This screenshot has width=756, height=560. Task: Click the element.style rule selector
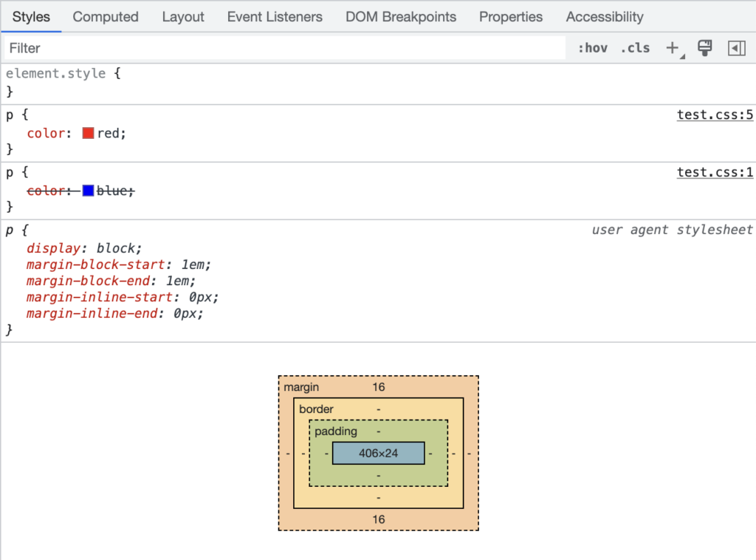(55, 74)
